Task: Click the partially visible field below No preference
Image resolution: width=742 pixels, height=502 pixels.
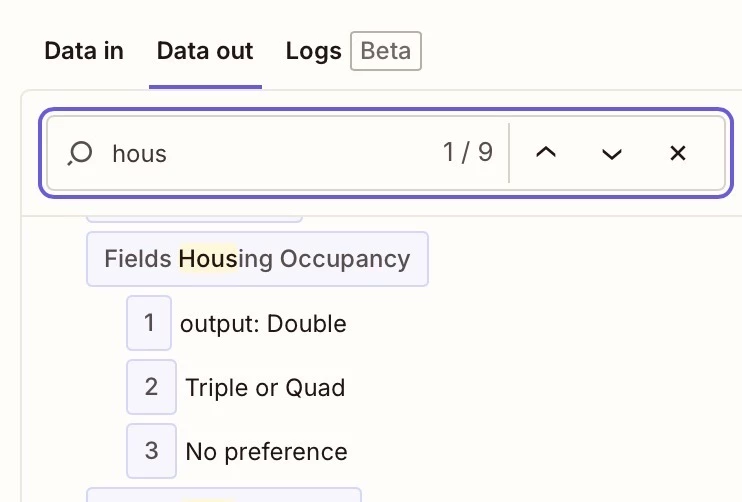Action: point(223,494)
